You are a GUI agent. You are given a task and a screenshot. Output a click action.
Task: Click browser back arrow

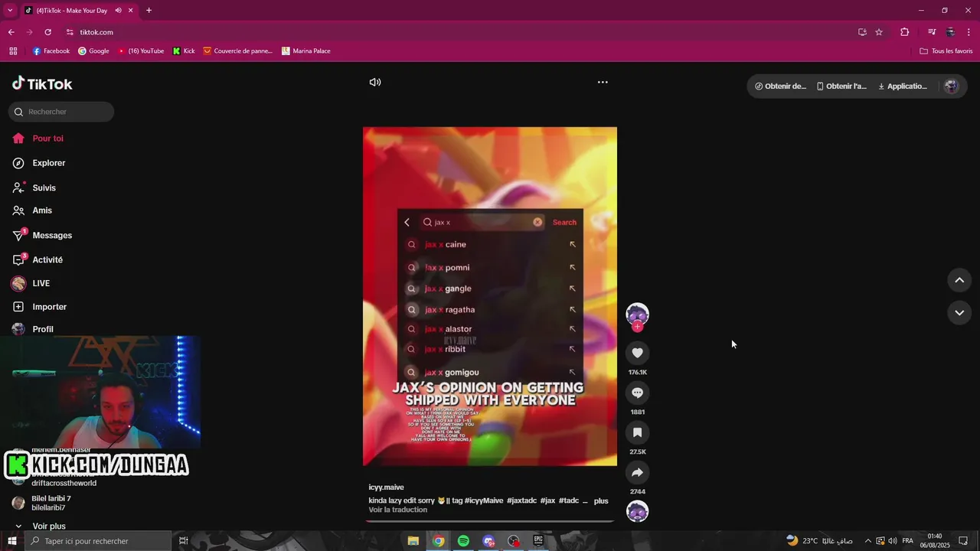11,32
